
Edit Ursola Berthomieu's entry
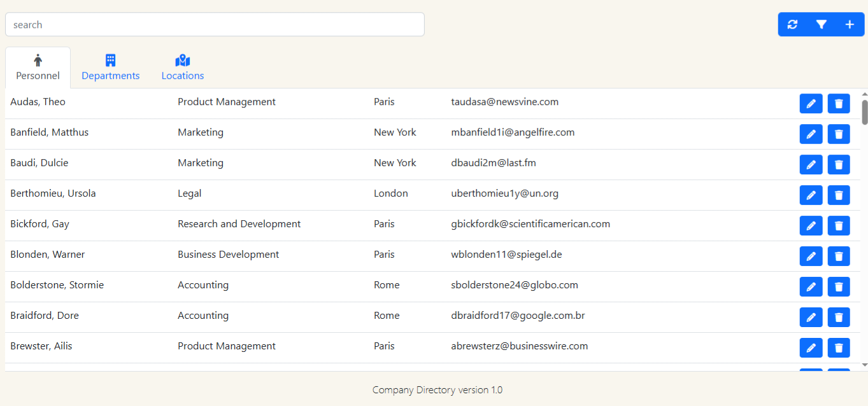pos(811,195)
